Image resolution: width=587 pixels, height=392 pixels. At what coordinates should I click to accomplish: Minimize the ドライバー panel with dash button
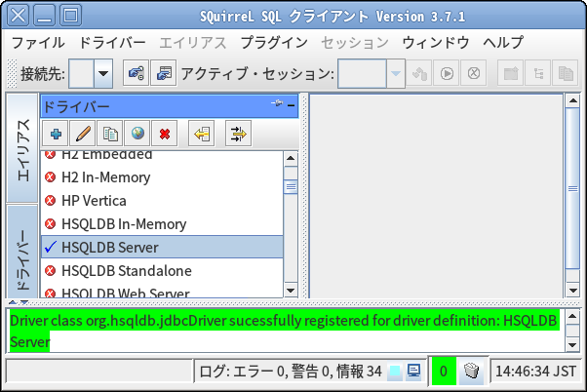[x=291, y=105]
